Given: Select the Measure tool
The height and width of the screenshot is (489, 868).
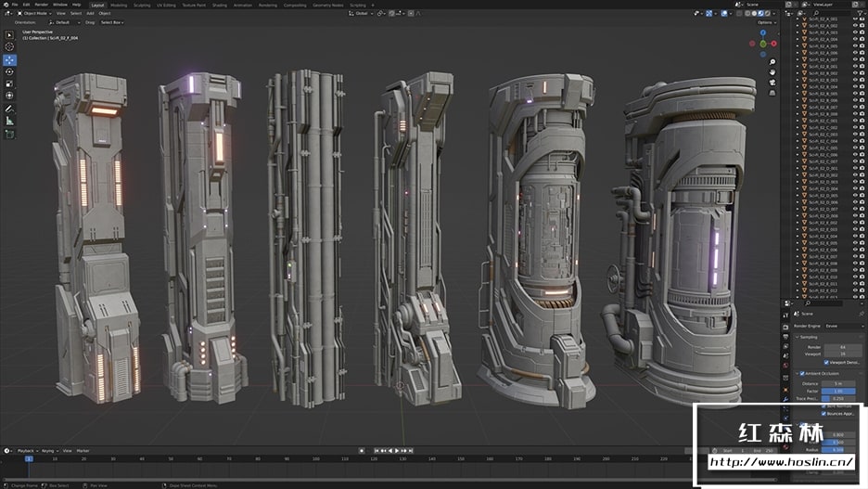Looking at the screenshot, I should click(x=9, y=121).
